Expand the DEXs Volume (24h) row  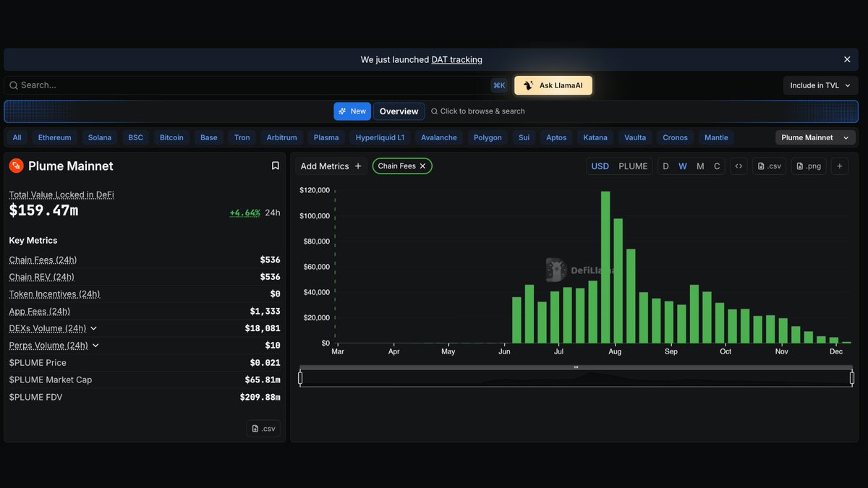tap(93, 328)
